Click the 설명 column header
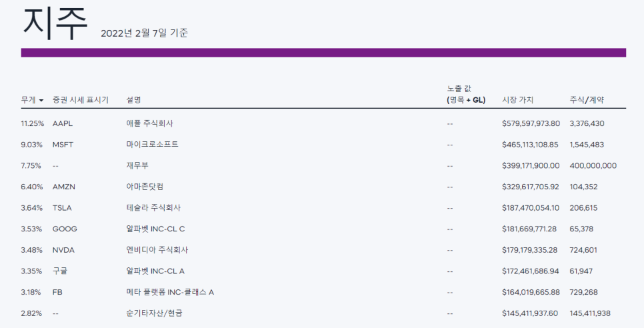644x328 pixels. (133, 100)
